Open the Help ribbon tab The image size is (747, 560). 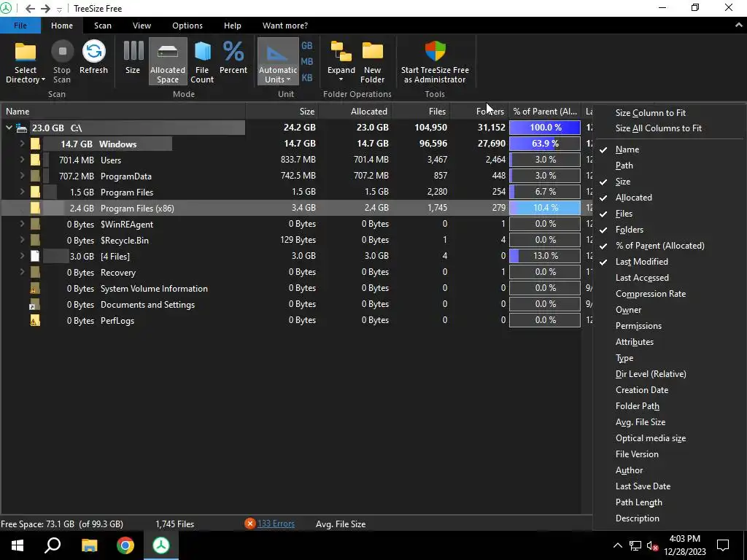233,26
